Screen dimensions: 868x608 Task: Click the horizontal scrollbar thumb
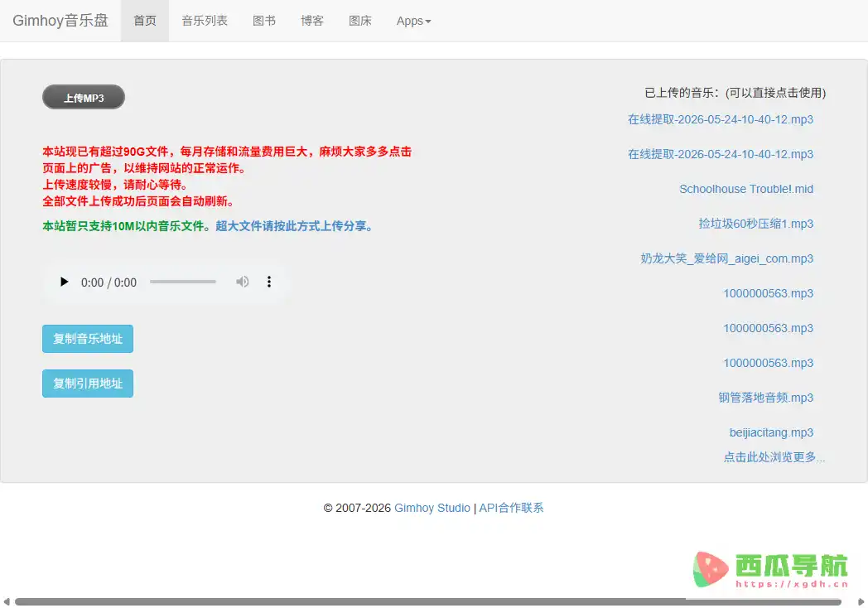tap(428, 602)
